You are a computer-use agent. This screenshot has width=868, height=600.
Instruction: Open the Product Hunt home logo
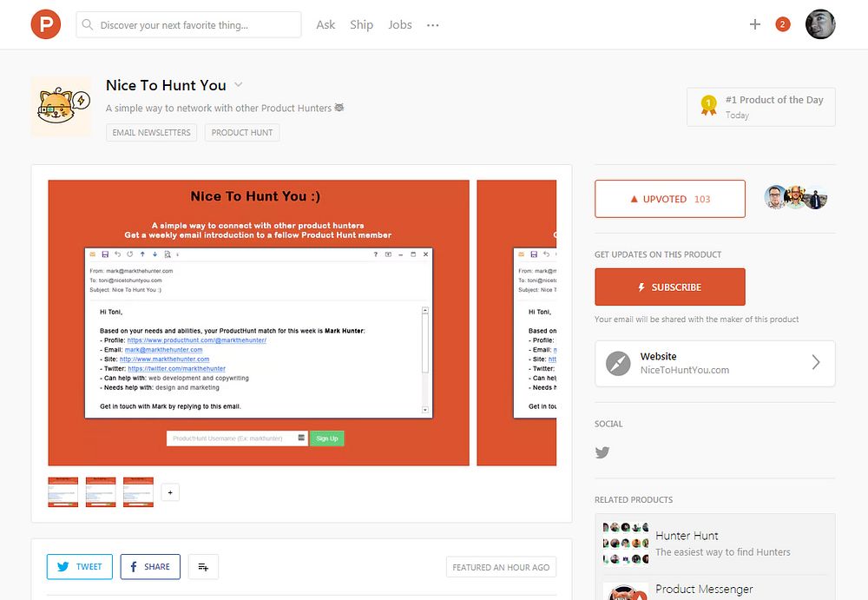tap(45, 24)
